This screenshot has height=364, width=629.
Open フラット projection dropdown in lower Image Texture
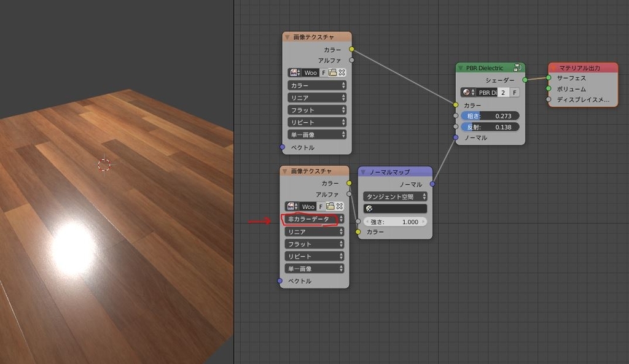coord(314,244)
